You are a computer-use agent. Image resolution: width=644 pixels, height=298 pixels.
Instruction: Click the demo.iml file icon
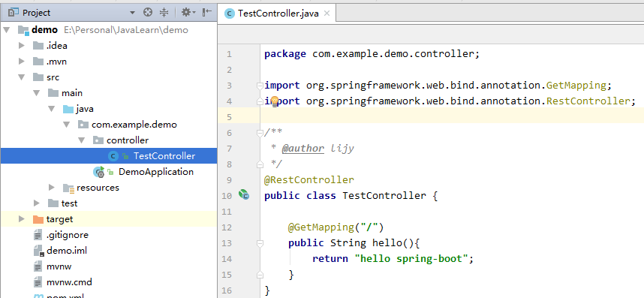(x=38, y=251)
